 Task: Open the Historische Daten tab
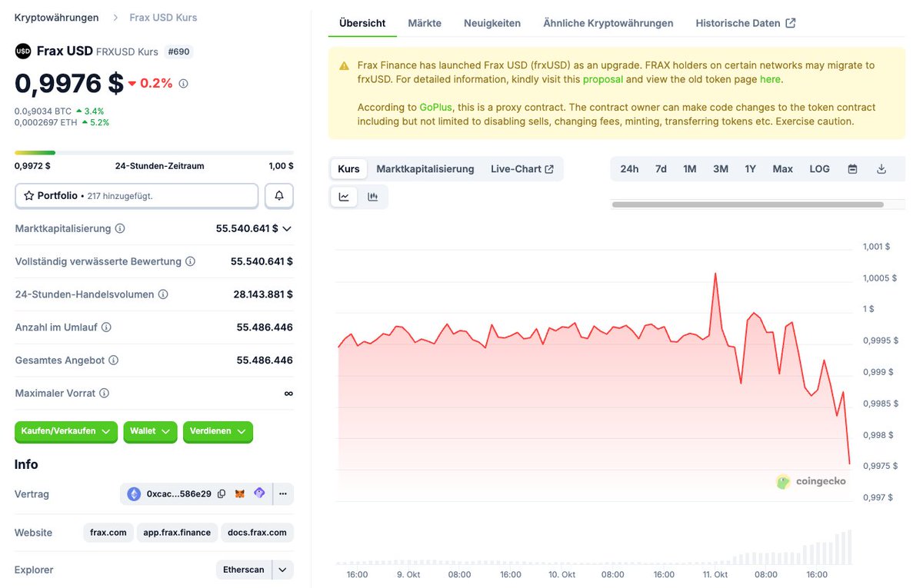(x=745, y=23)
